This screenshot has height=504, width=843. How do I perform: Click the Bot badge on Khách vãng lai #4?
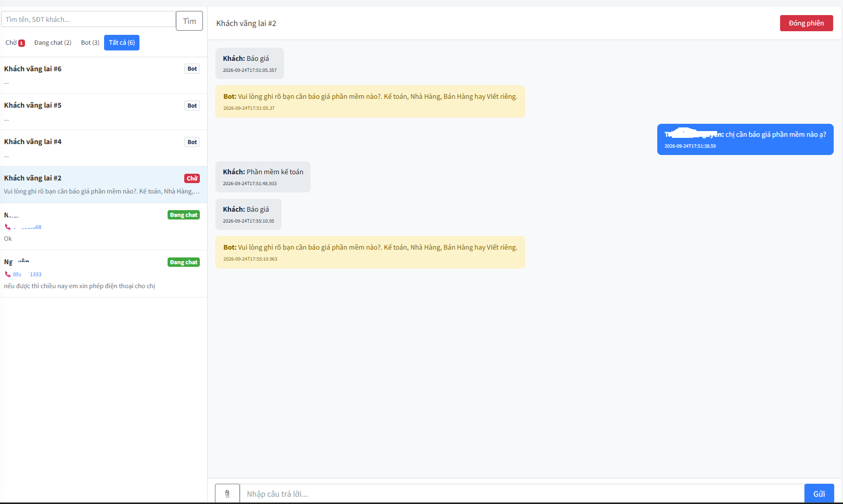tap(192, 142)
